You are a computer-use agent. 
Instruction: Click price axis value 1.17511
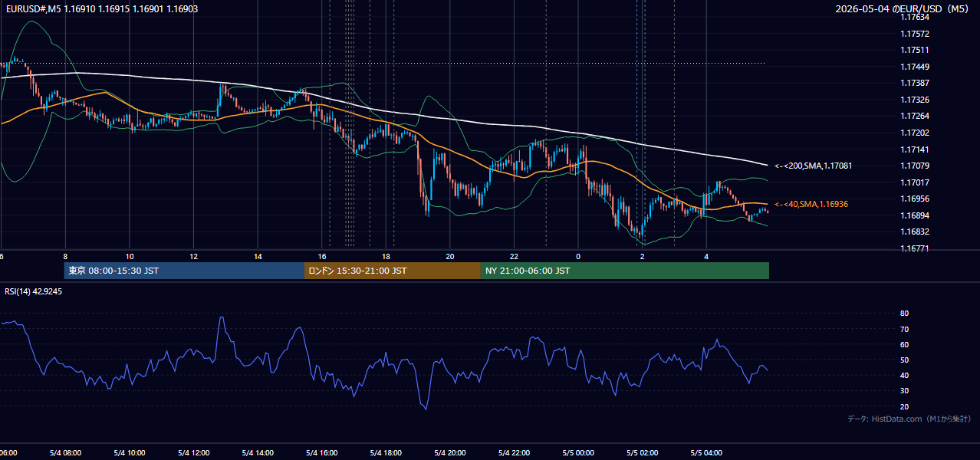(913, 50)
